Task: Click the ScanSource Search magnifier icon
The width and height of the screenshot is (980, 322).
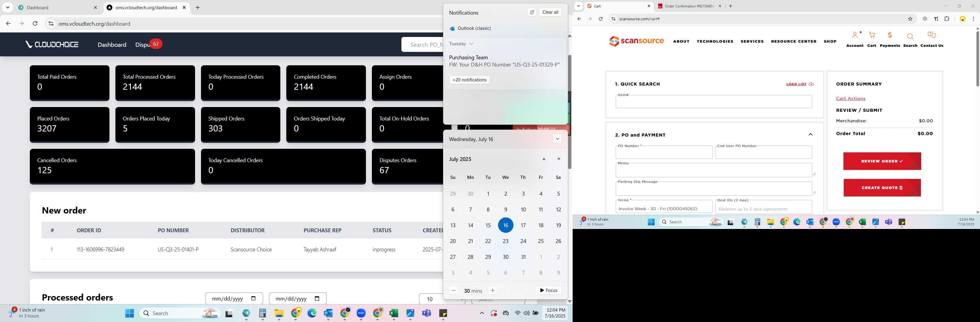Action: [910, 36]
